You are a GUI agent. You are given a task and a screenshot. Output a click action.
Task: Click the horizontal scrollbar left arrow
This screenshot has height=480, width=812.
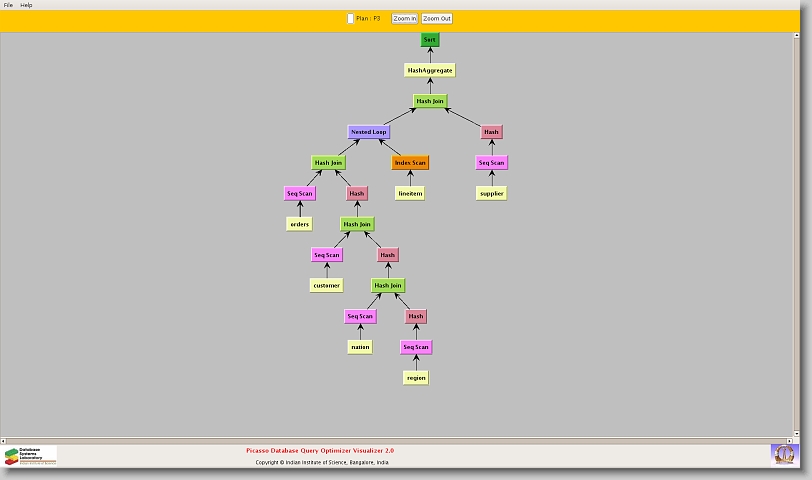pyautogui.click(x=4, y=440)
